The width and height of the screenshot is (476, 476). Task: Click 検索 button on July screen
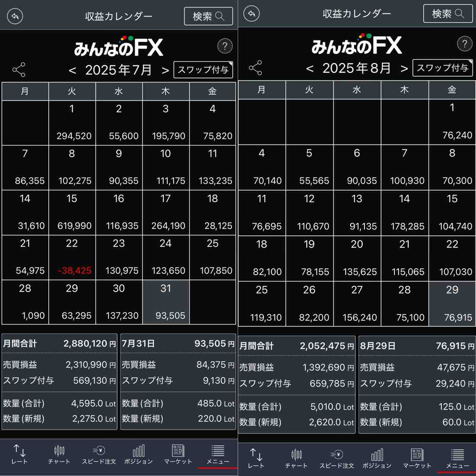(208, 16)
